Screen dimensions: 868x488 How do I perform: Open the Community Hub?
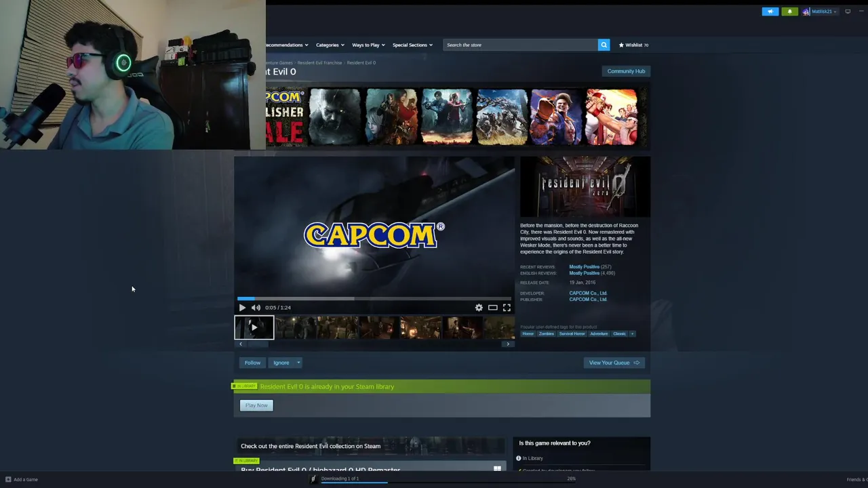626,71
